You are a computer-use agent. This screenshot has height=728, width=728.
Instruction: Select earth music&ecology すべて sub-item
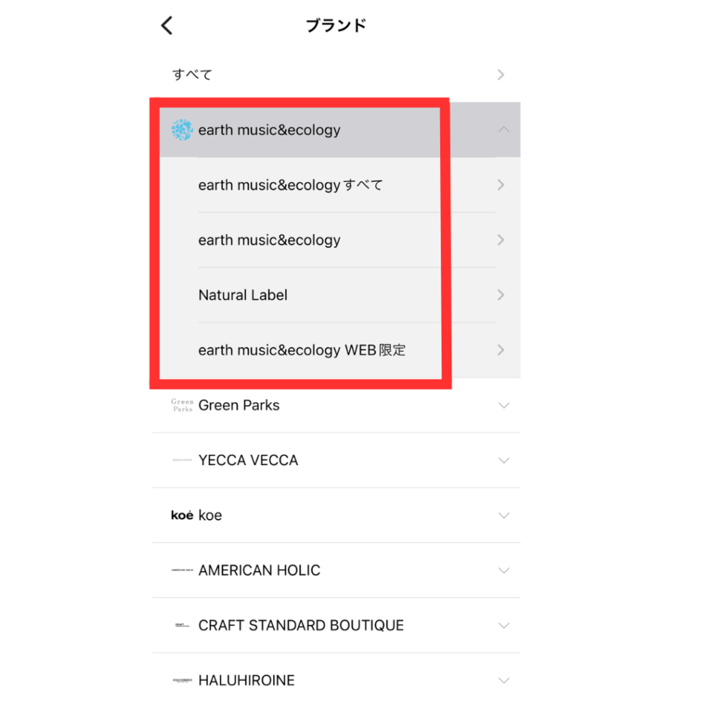(336, 185)
